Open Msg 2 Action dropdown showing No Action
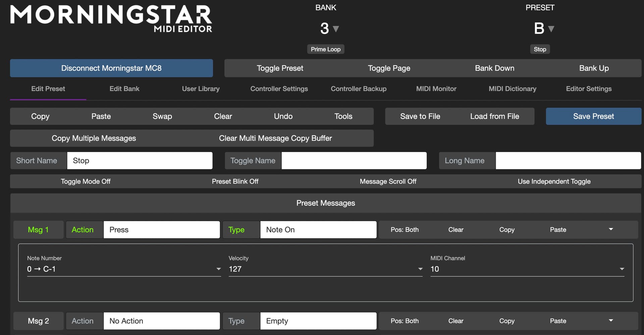This screenshot has width=644, height=335. 162,321
